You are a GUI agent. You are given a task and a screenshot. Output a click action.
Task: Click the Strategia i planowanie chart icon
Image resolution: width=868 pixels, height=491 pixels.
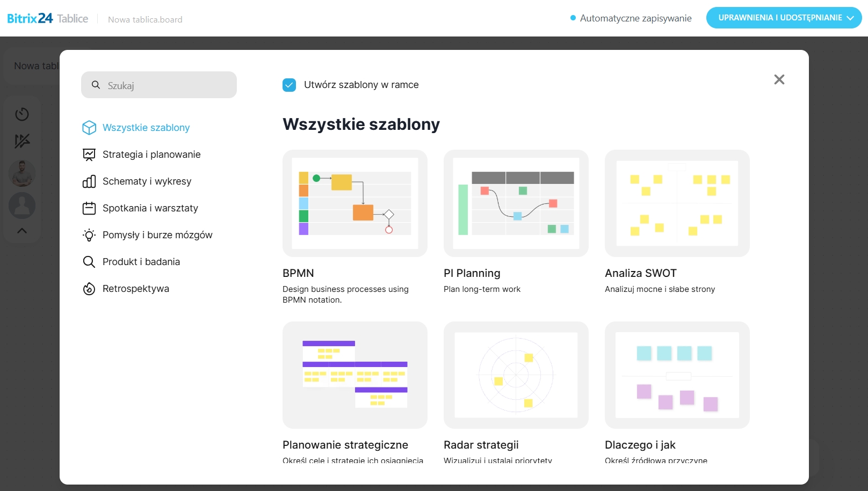click(89, 155)
